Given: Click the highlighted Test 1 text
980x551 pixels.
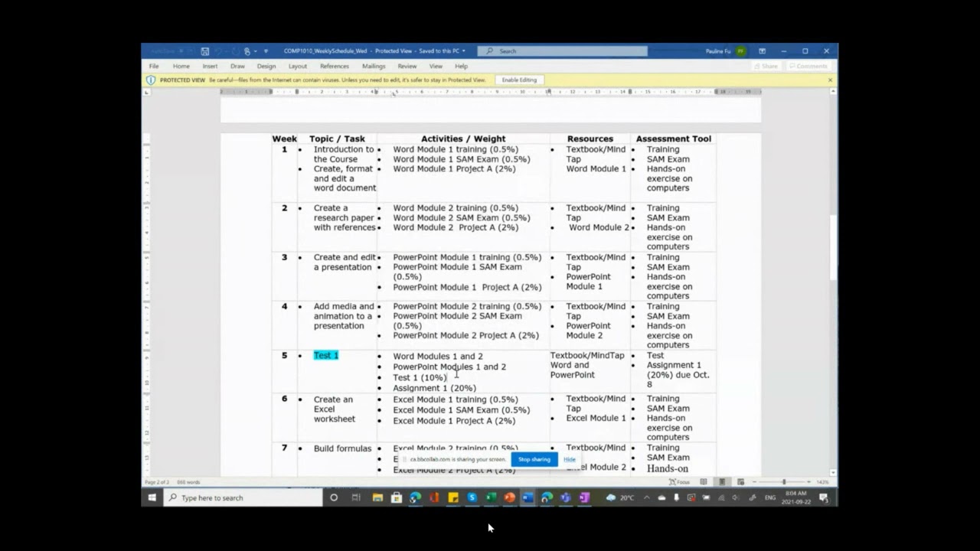Looking at the screenshot, I should (325, 355).
